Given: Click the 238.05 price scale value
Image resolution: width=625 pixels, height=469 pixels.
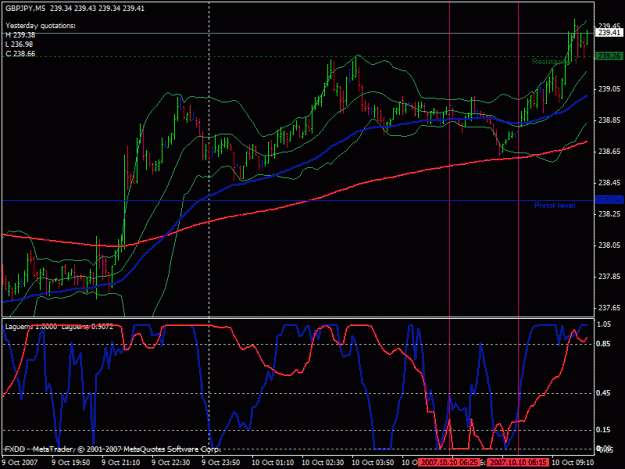Looking at the screenshot, I should [609, 245].
